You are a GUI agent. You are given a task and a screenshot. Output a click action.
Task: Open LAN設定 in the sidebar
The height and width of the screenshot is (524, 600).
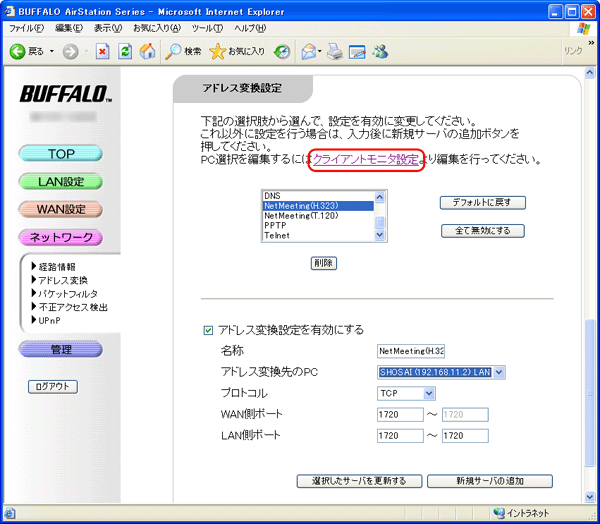point(61,181)
